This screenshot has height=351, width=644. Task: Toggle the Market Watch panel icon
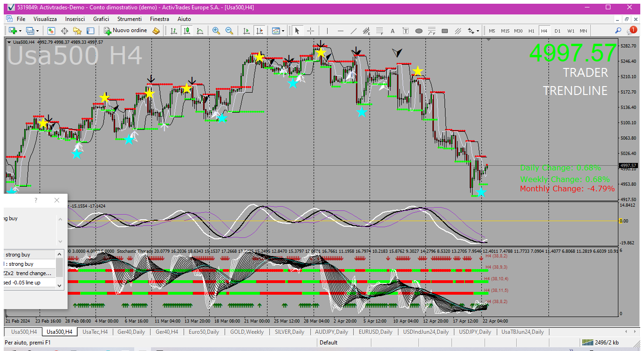click(x=51, y=31)
